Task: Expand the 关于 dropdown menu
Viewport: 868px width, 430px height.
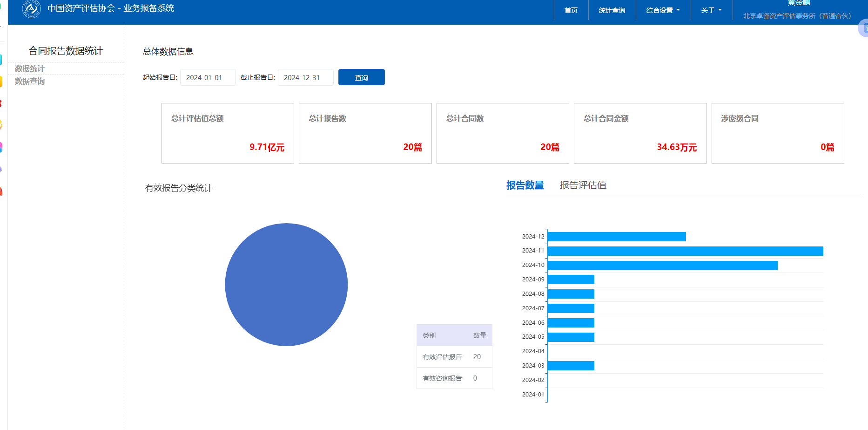Action: click(x=711, y=10)
